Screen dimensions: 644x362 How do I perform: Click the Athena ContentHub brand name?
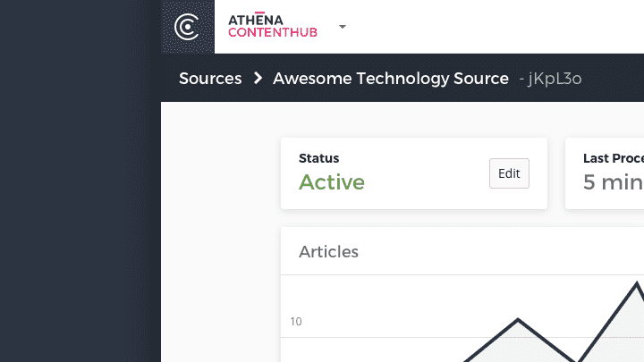274,27
